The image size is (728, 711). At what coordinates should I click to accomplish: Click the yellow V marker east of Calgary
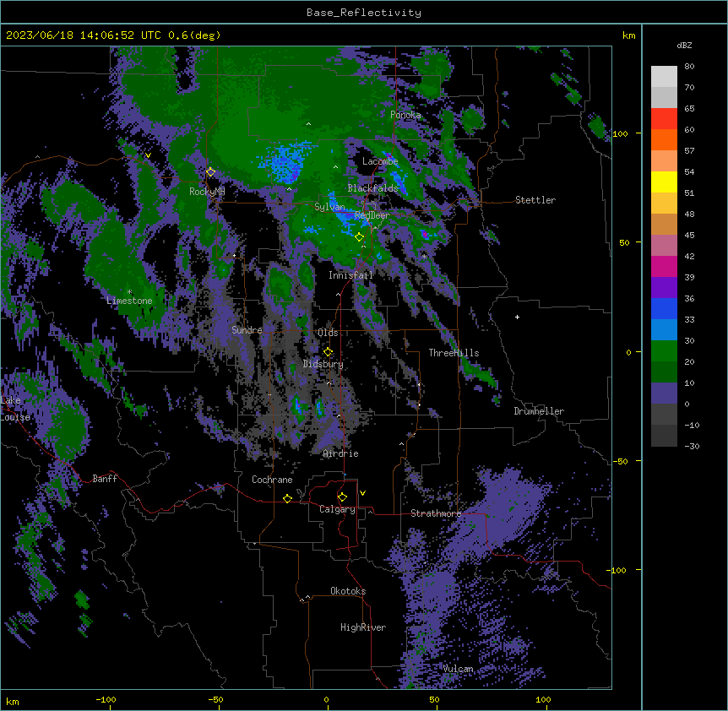pos(362,493)
